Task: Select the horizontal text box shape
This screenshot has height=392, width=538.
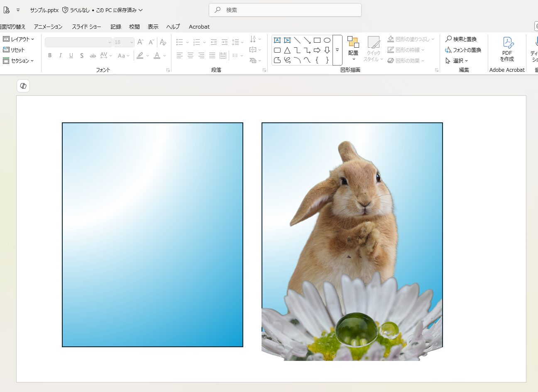Action: point(277,40)
